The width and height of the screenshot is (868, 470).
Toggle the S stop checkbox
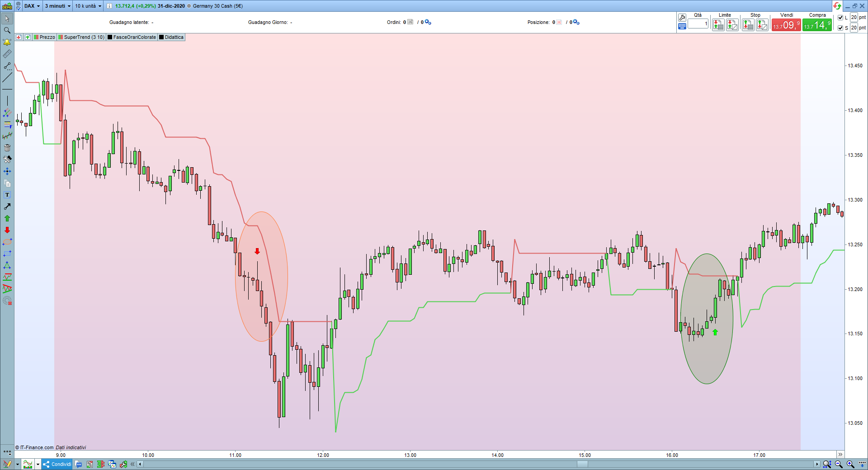click(x=840, y=28)
